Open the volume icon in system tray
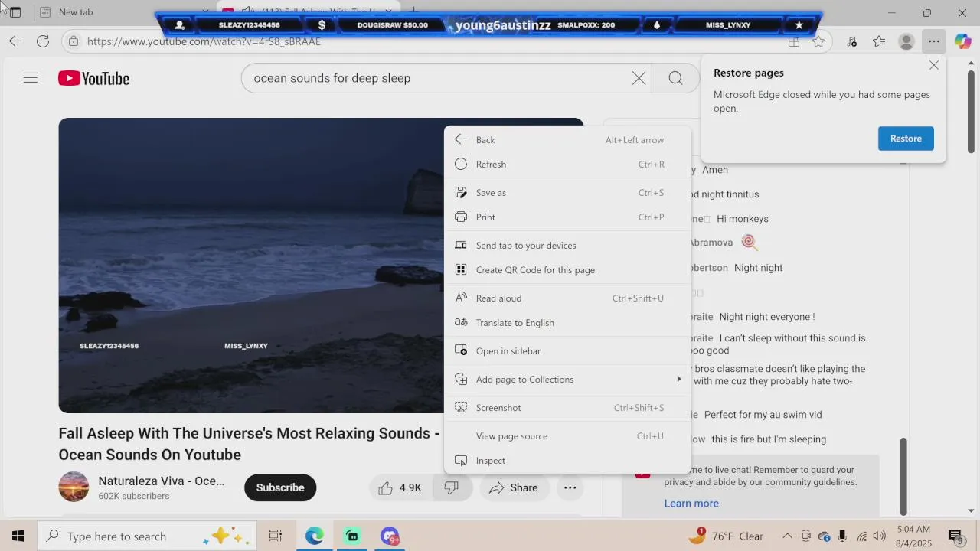Screen dimensions: 980x551 880,536
